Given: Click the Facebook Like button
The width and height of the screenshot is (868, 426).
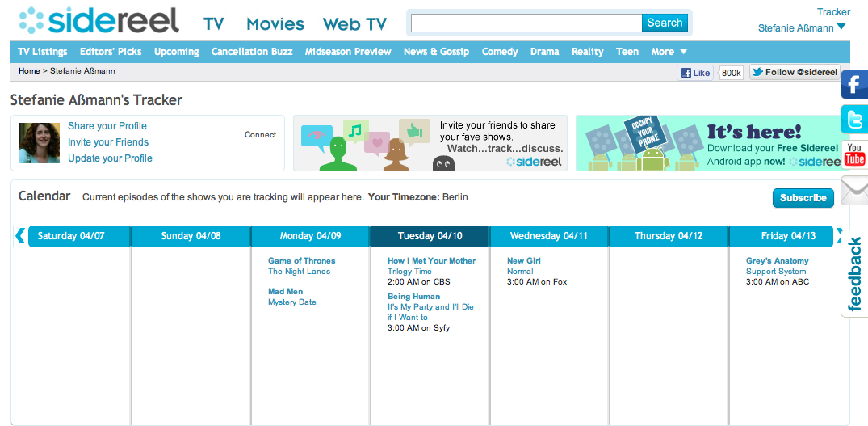Looking at the screenshot, I should pos(695,73).
